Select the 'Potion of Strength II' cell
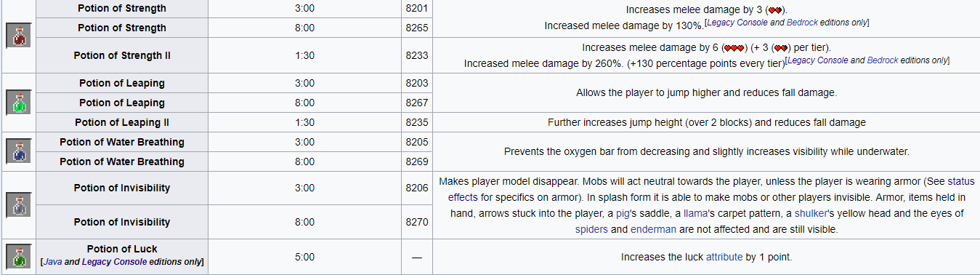 (122, 55)
